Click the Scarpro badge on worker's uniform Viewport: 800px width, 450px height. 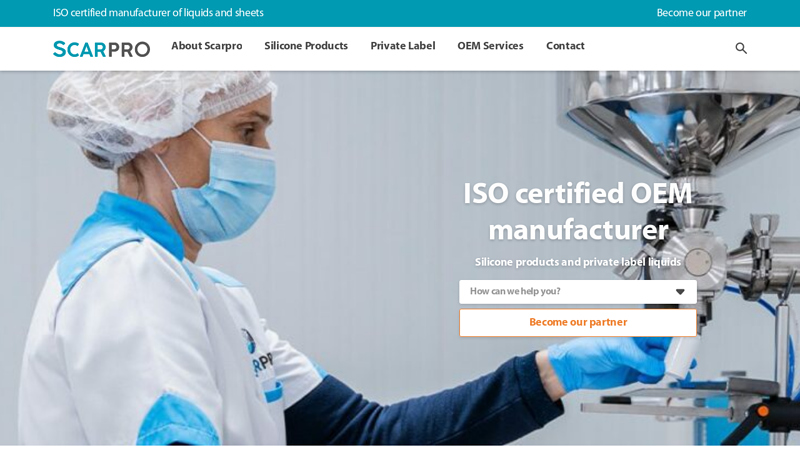click(257, 353)
